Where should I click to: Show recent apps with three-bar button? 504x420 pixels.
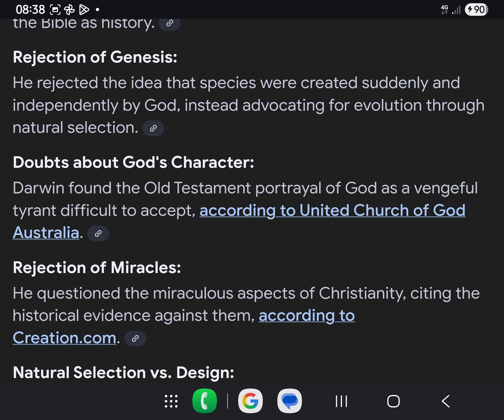click(x=342, y=401)
